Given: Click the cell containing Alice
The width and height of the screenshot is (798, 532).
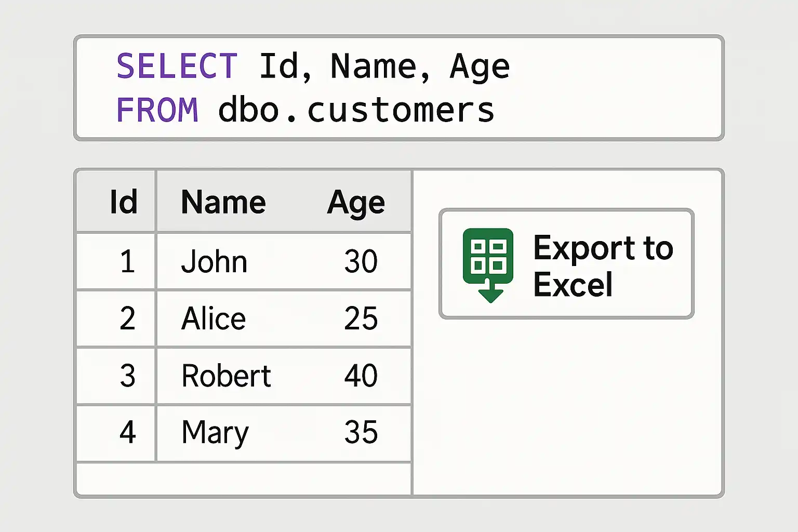Looking at the screenshot, I should tap(214, 318).
